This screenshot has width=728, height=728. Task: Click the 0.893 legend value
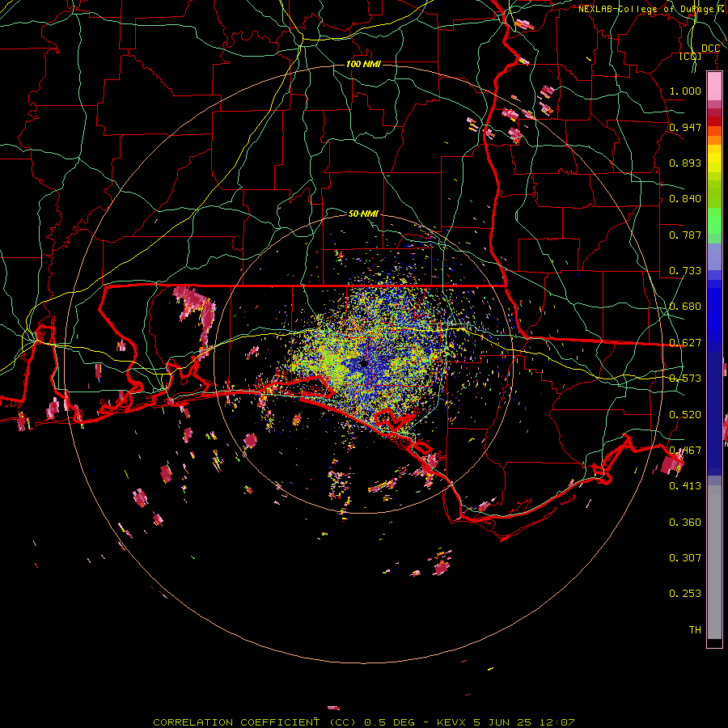685,163
